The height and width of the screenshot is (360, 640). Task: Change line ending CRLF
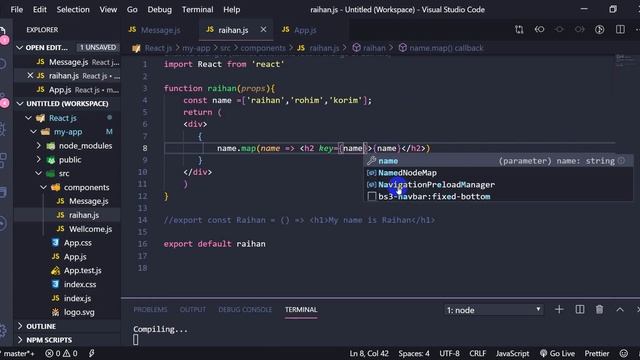[478, 353]
